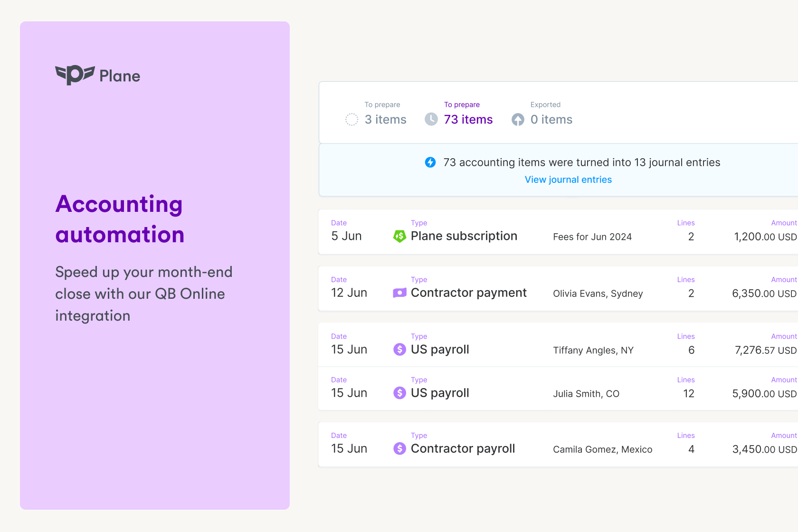Click the Contractor payroll dollar icon
Image resolution: width=798 pixels, height=532 pixels.
(399, 448)
